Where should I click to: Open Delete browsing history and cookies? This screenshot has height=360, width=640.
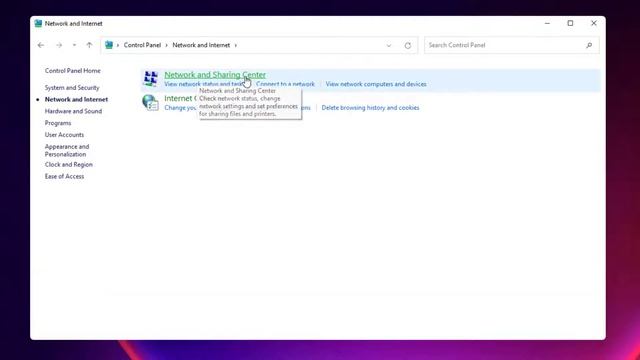[370, 108]
